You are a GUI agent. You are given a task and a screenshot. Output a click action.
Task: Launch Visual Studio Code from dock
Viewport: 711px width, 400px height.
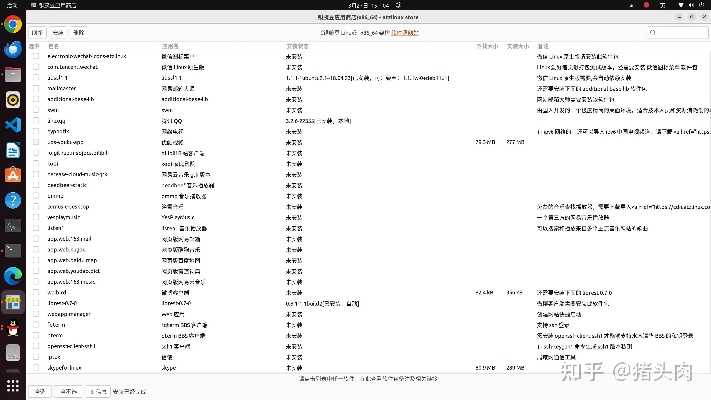[13, 125]
